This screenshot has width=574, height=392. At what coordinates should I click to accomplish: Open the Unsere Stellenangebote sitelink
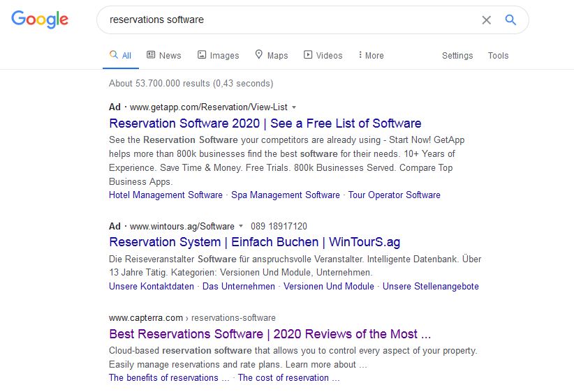point(430,286)
